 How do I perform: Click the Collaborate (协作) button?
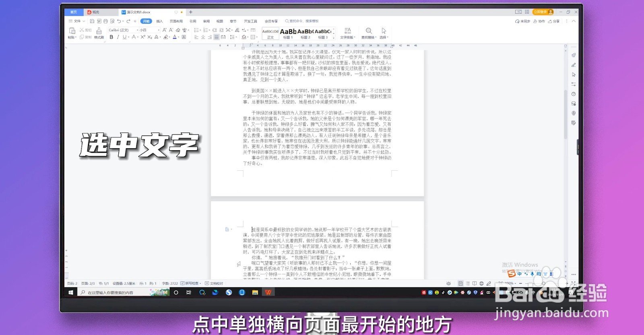point(539,21)
